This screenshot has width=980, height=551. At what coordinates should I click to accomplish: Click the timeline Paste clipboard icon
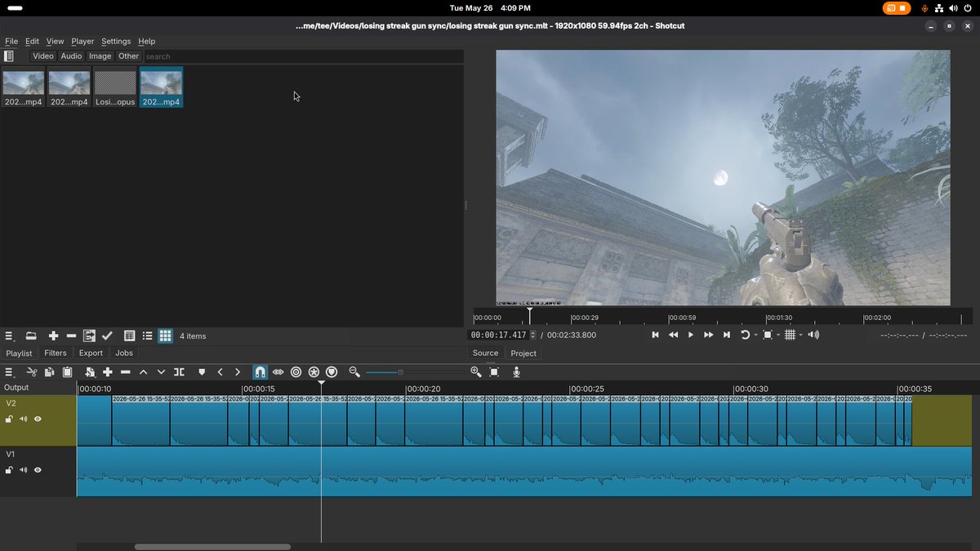pyautogui.click(x=68, y=372)
